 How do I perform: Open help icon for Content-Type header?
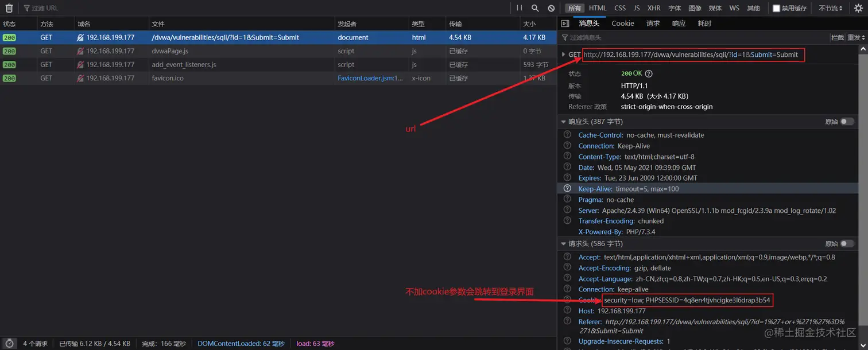point(567,157)
